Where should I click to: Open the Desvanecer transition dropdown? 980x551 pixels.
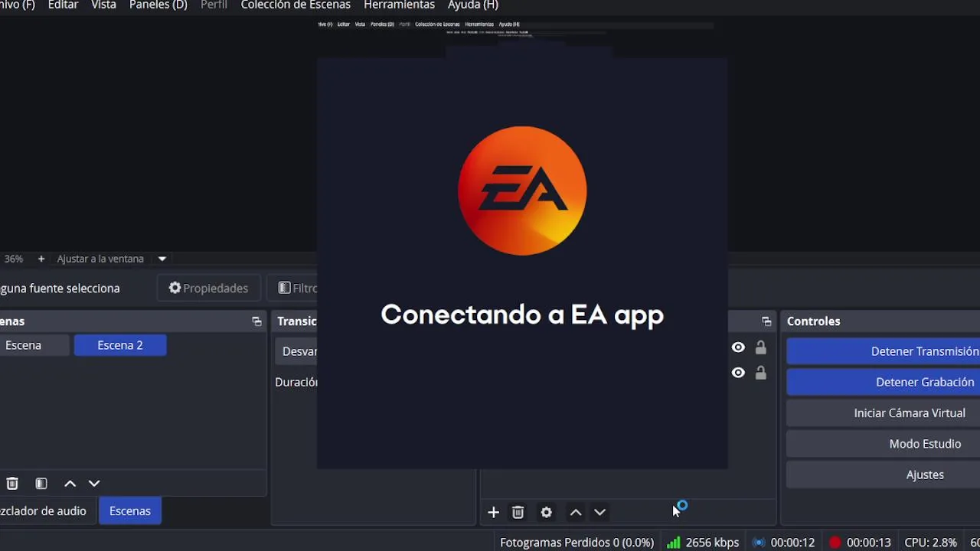point(297,351)
